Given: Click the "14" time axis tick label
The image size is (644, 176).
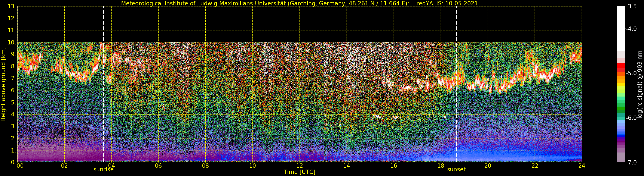Looking at the screenshot, I should coord(347,166).
